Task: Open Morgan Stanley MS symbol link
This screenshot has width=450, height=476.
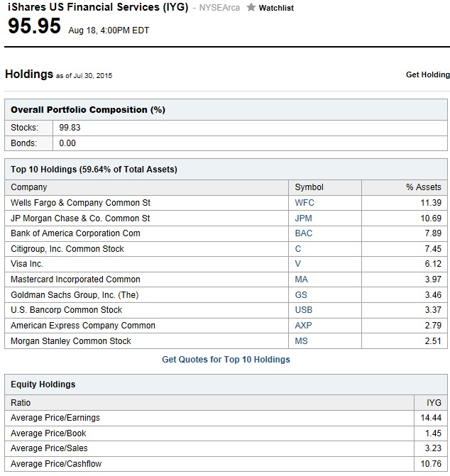Action: click(x=301, y=341)
